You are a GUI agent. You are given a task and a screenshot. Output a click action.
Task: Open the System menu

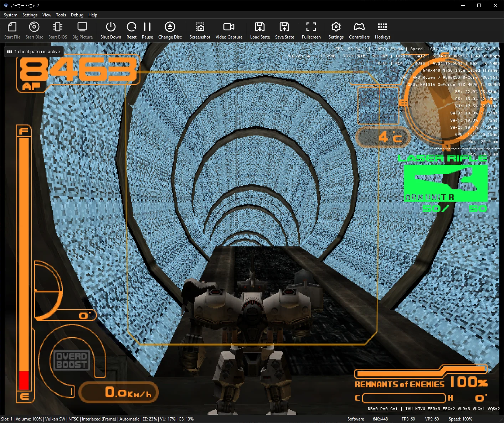(11, 15)
